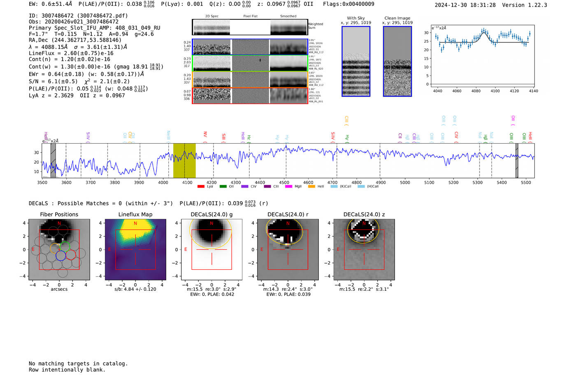Click the ID: 3007486472 text line
Screen dimensions: 576x392
[x=78, y=16]
